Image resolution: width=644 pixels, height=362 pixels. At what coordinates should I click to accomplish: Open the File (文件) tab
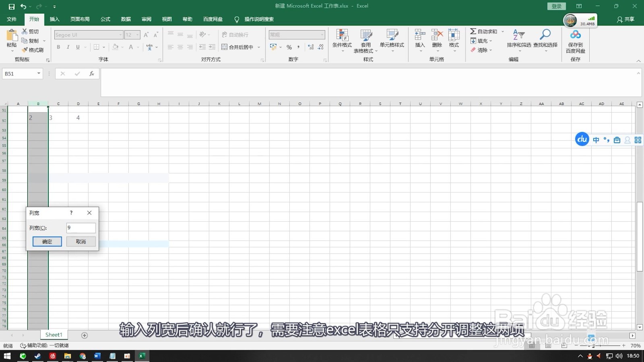(x=12, y=19)
